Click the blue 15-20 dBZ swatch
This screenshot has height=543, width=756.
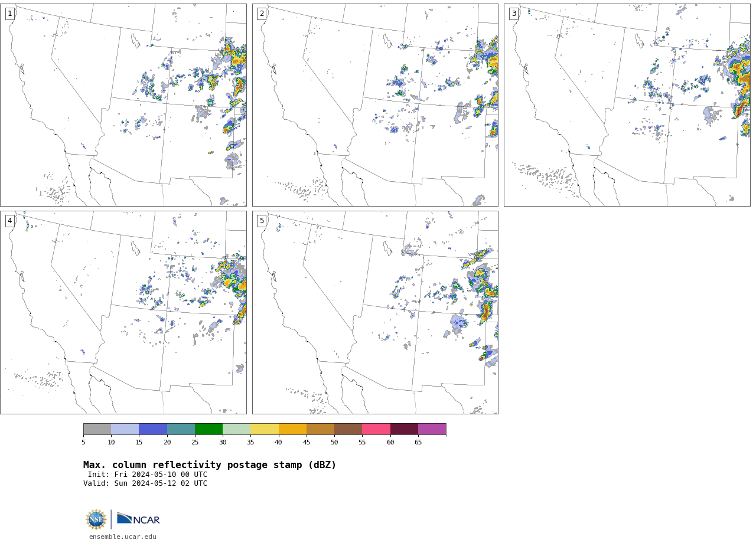(x=153, y=429)
